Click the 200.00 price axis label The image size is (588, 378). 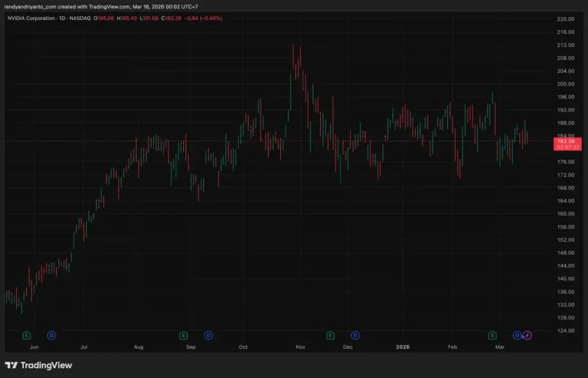pyautogui.click(x=565, y=84)
